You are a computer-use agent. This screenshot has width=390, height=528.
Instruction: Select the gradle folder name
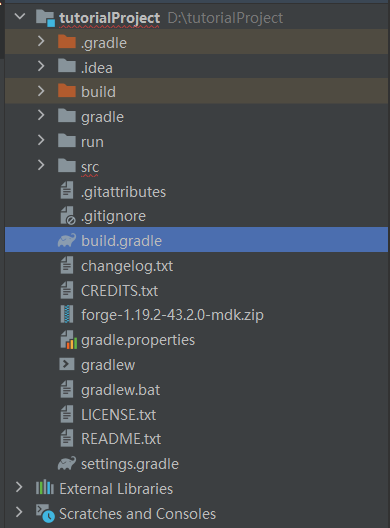(x=102, y=117)
